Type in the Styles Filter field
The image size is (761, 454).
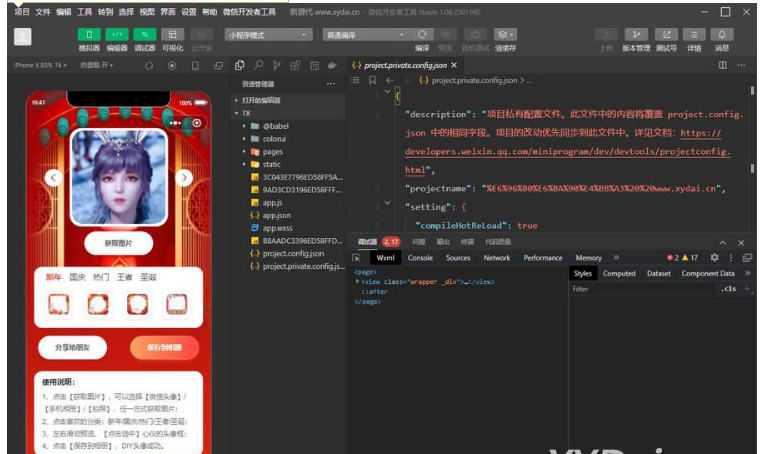click(640, 289)
